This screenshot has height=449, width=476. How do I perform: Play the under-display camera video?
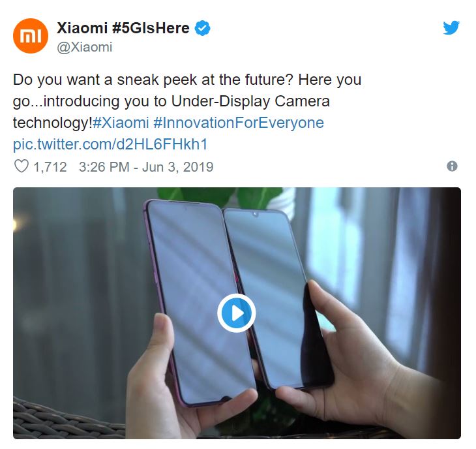(x=237, y=313)
